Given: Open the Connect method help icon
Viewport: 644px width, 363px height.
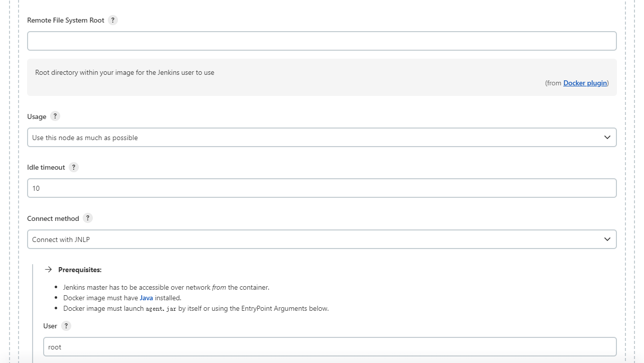Looking at the screenshot, I should pyautogui.click(x=88, y=218).
